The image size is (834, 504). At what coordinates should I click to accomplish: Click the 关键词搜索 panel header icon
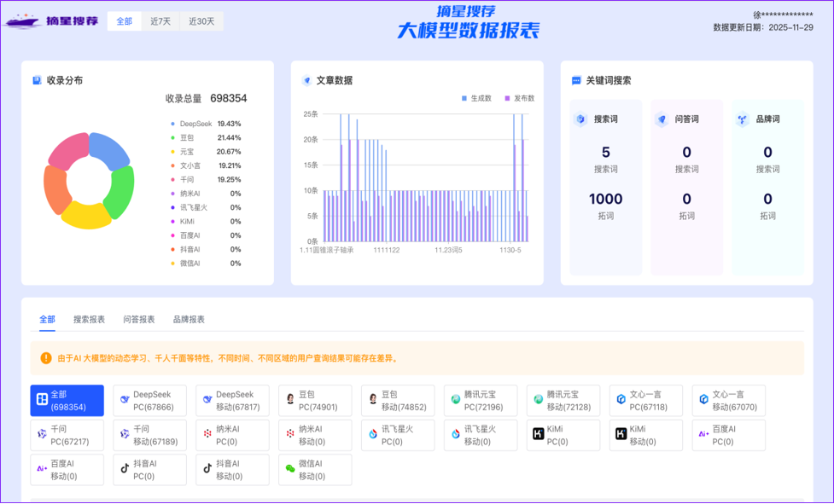[574, 80]
